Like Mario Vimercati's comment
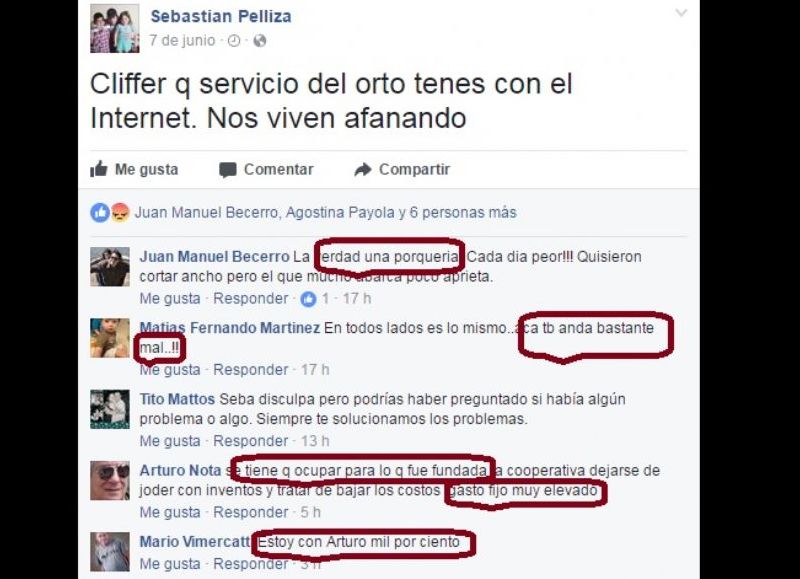 pyautogui.click(x=170, y=564)
